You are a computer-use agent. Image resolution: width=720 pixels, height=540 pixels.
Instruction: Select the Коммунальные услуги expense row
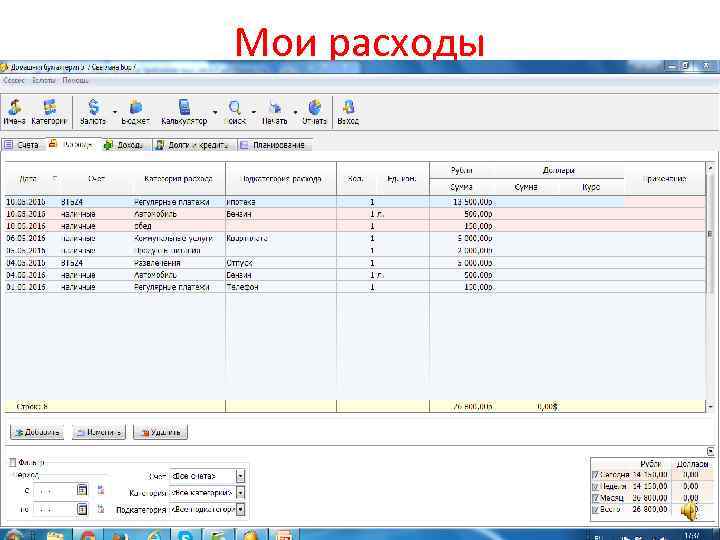[355, 238]
